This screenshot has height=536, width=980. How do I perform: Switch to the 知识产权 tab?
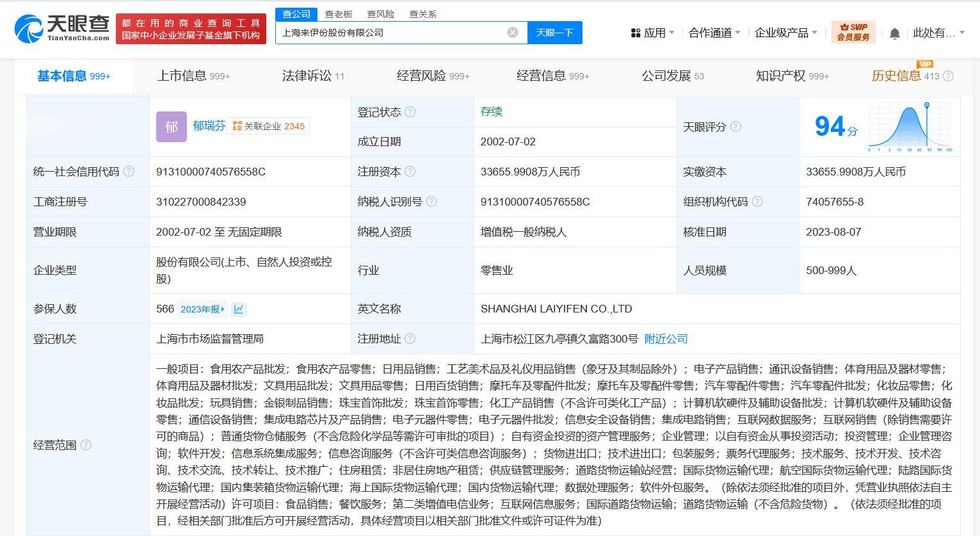coord(792,76)
